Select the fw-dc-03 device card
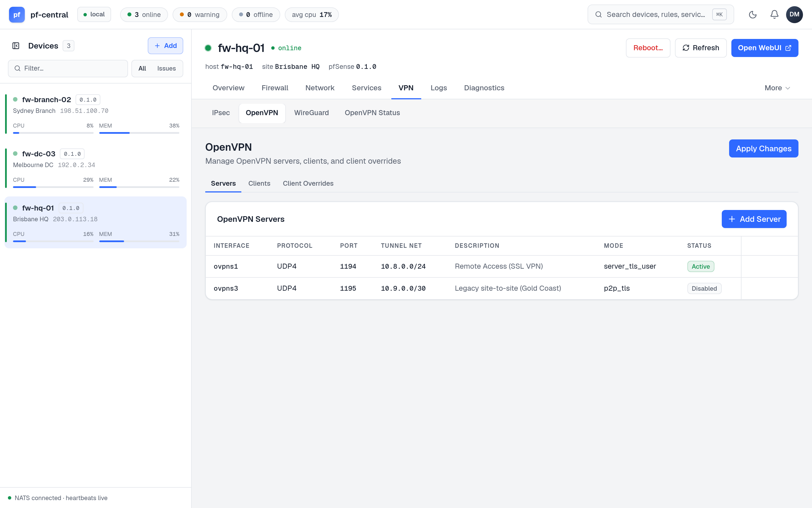The width and height of the screenshot is (812, 508). coord(96,168)
